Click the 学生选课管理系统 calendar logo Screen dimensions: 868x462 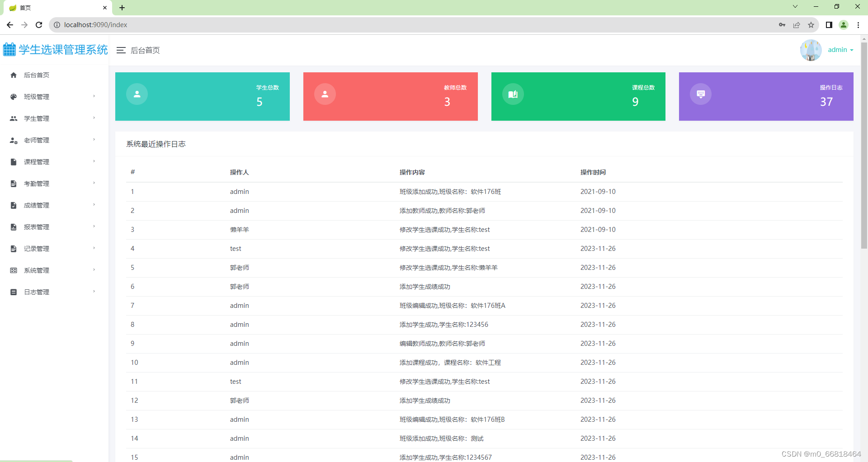(x=9, y=49)
